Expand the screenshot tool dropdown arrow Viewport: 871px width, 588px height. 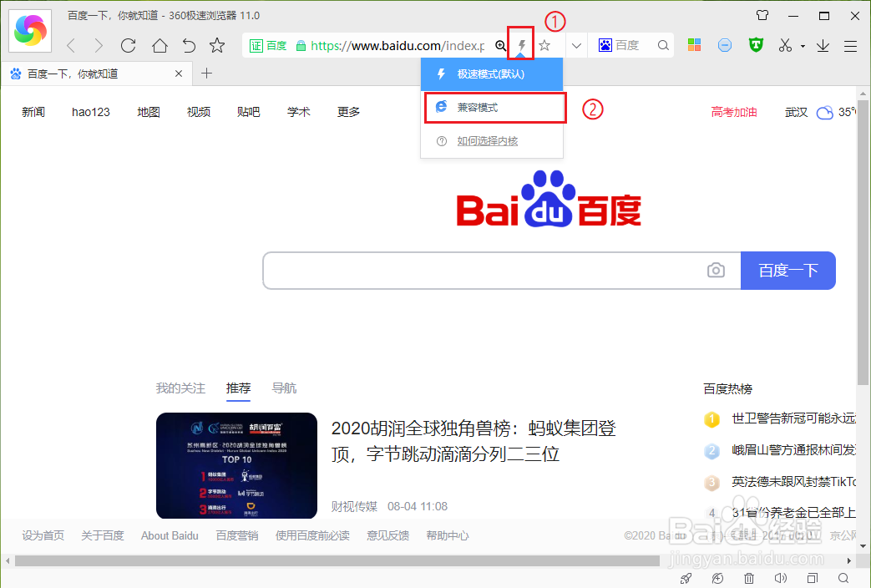click(803, 46)
